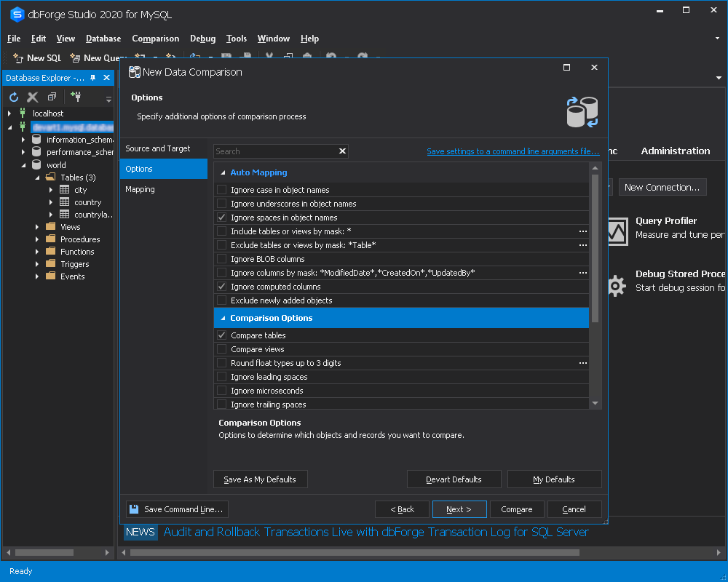Enable Compare views checkbox
728x582 pixels.
coord(222,349)
